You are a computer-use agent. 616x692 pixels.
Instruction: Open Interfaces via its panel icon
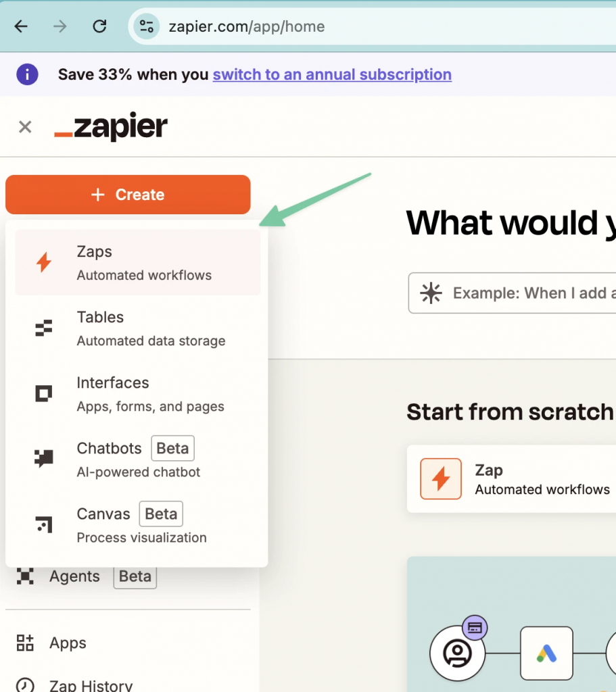(43, 392)
